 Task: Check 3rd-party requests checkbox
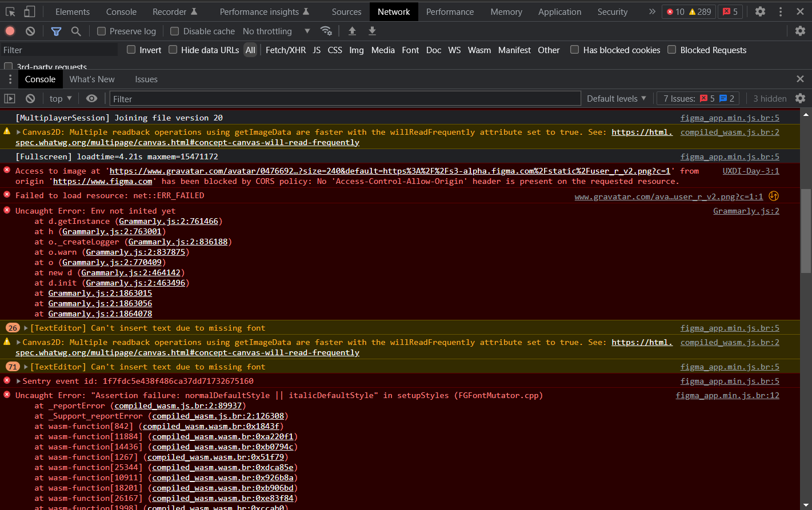tap(9, 67)
